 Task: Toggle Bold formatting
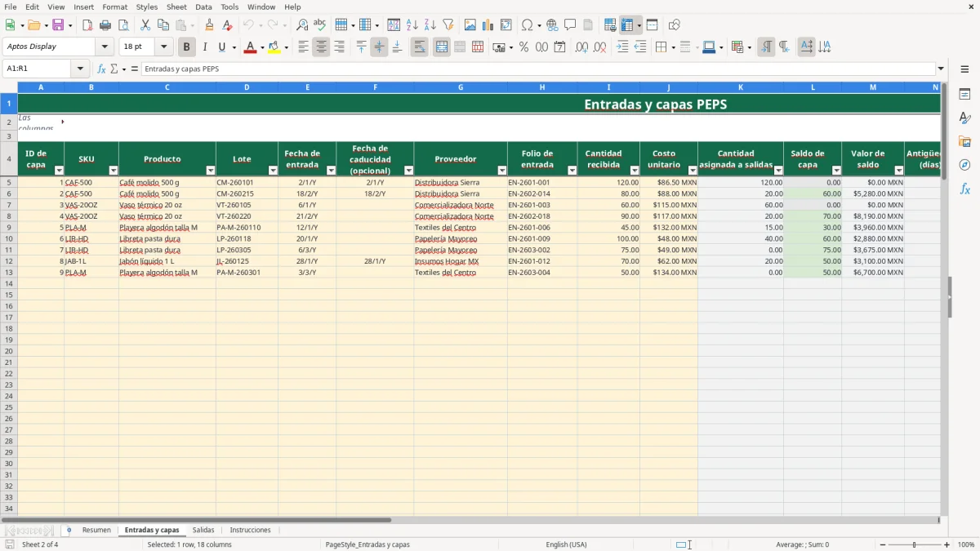point(187,47)
